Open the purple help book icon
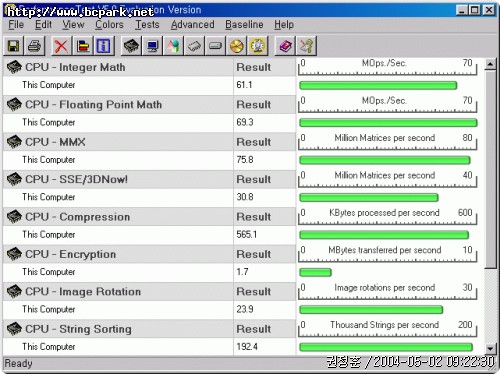Screen dimensions: 500x374 click(285, 46)
